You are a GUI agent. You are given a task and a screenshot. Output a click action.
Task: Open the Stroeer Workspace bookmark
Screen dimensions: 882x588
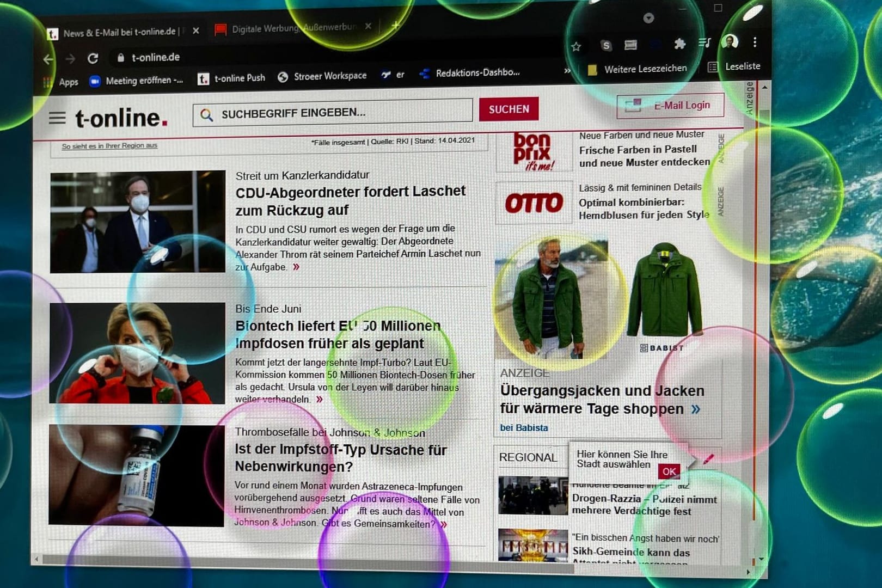tap(322, 76)
